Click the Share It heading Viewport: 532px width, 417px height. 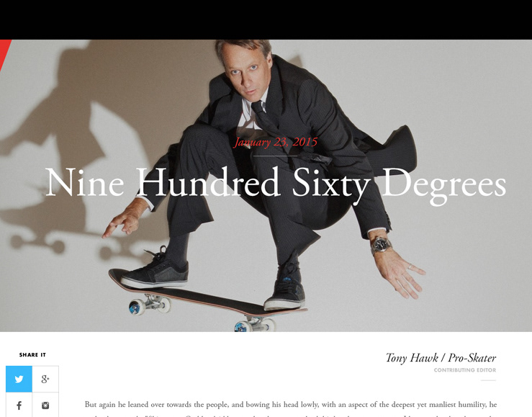32,355
